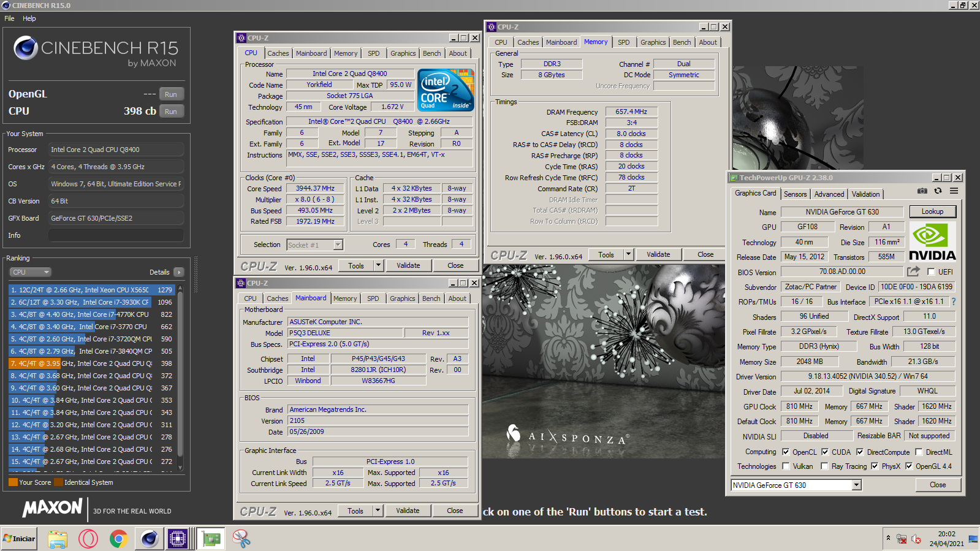Click the network tray icon
Image resolution: width=980 pixels, height=551 pixels.
click(902, 539)
